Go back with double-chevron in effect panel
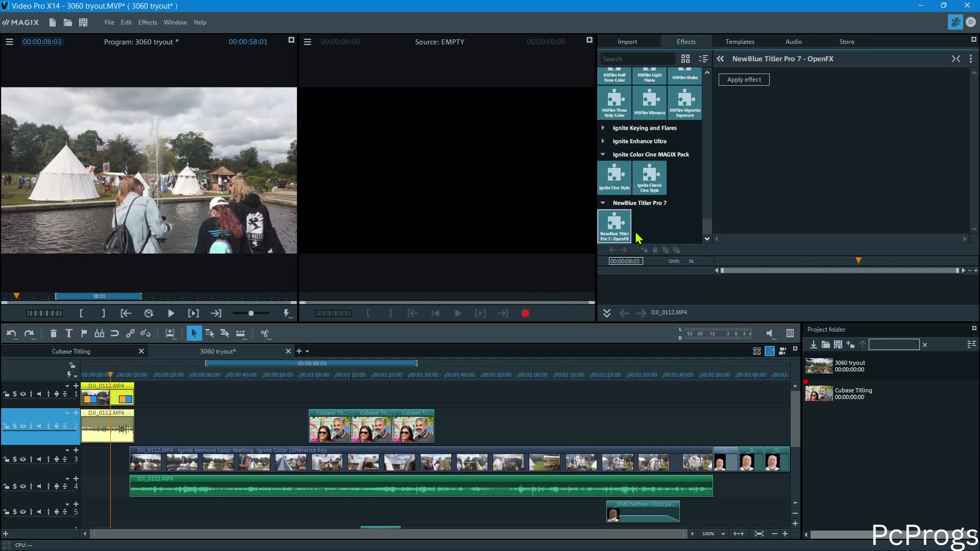This screenshot has width=980, height=551. 720,59
